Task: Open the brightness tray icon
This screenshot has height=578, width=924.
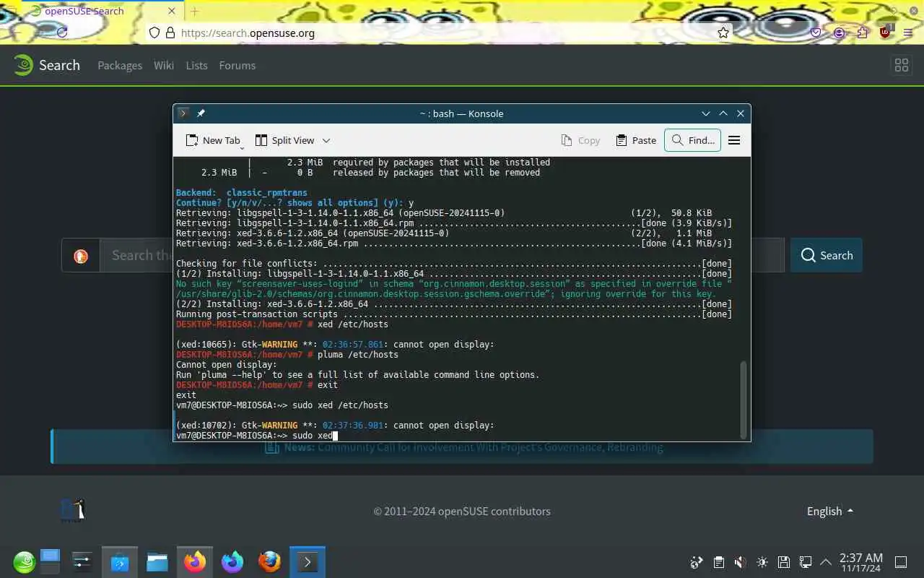Action: point(762,562)
